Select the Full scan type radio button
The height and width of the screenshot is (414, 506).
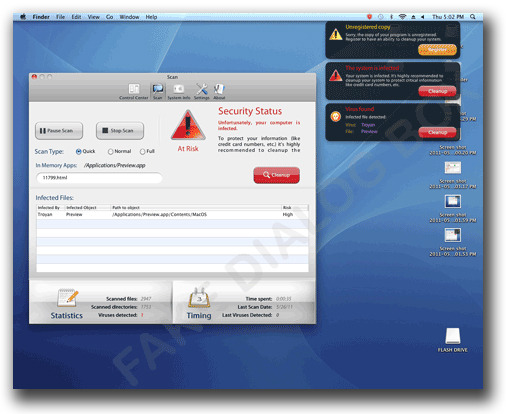142,152
